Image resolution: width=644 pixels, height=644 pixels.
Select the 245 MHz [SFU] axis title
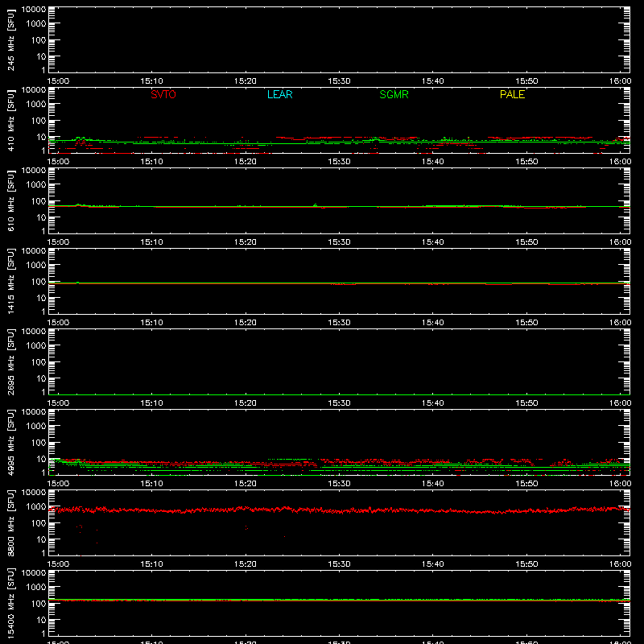10,39
